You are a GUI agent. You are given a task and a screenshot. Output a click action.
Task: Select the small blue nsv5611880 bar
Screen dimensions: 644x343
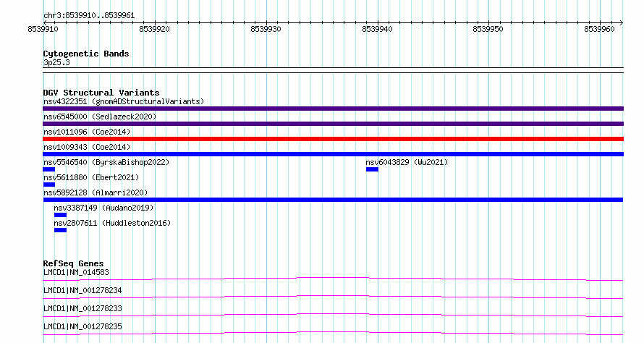(49, 185)
